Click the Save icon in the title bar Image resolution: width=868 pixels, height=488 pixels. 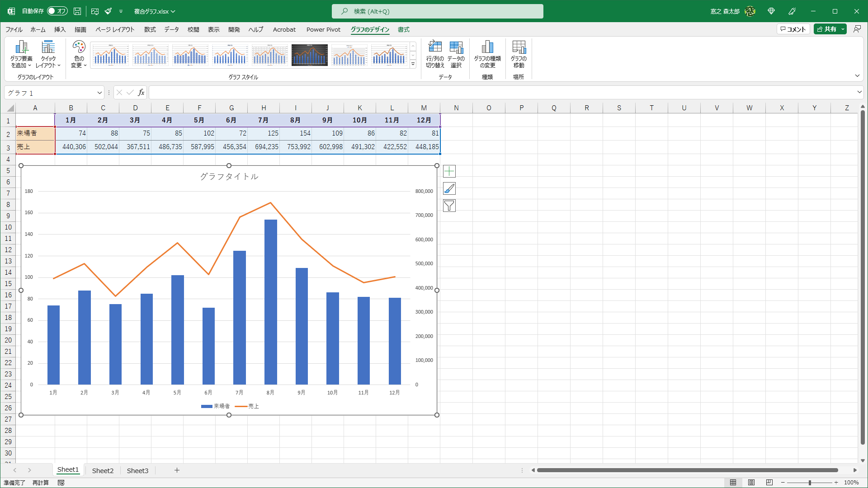pyautogui.click(x=77, y=11)
